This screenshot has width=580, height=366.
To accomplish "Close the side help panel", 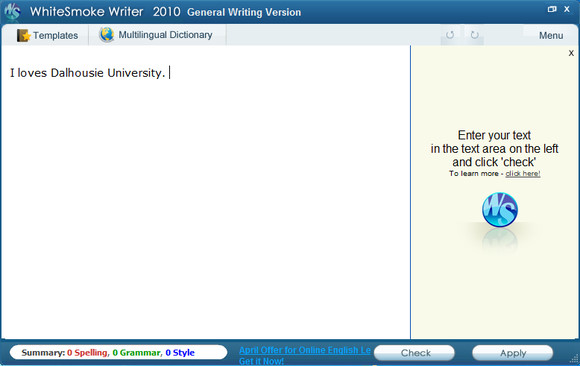I will pyautogui.click(x=571, y=53).
